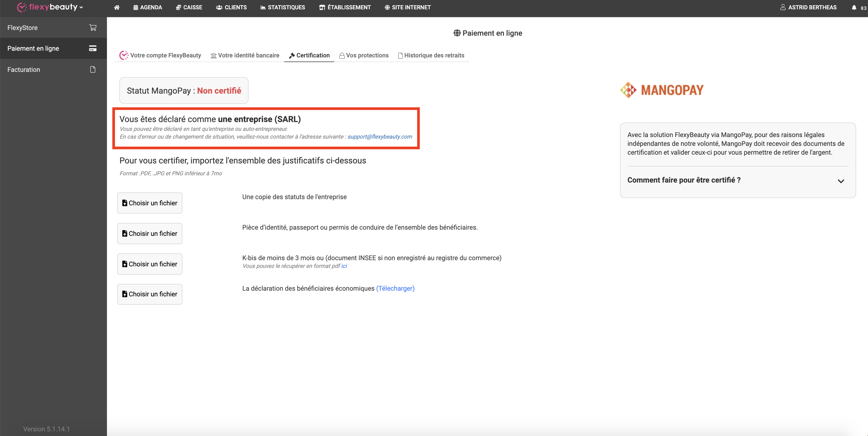Open the ASTRID BERTHEAS user account

coord(808,7)
